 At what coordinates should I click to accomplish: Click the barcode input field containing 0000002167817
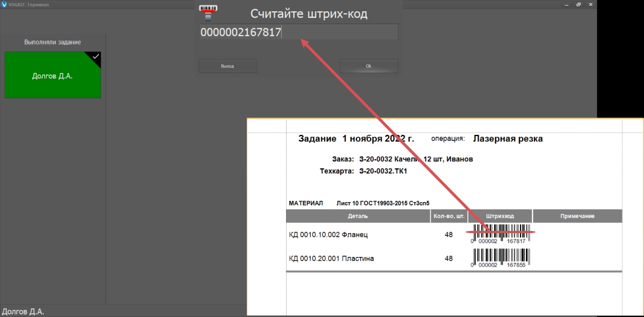point(298,32)
